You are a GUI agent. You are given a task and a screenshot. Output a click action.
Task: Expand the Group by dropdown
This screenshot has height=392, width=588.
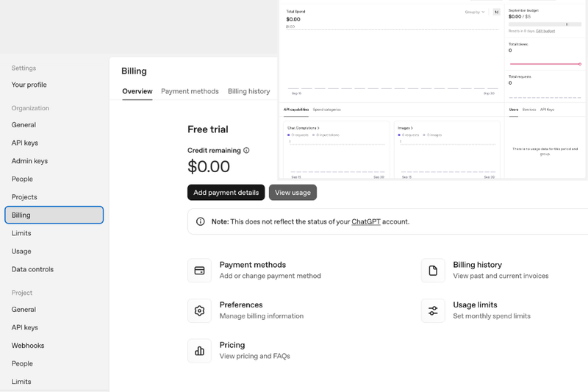click(475, 12)
